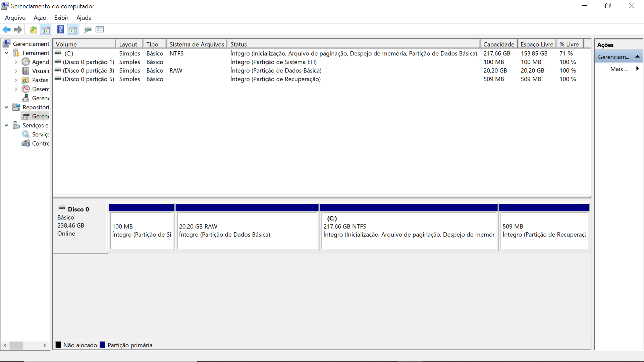Image resolution: width=644 pixels, height=362 pixels.
Task: Select the Visualizador de eventos icon
Action: (25, 71)
